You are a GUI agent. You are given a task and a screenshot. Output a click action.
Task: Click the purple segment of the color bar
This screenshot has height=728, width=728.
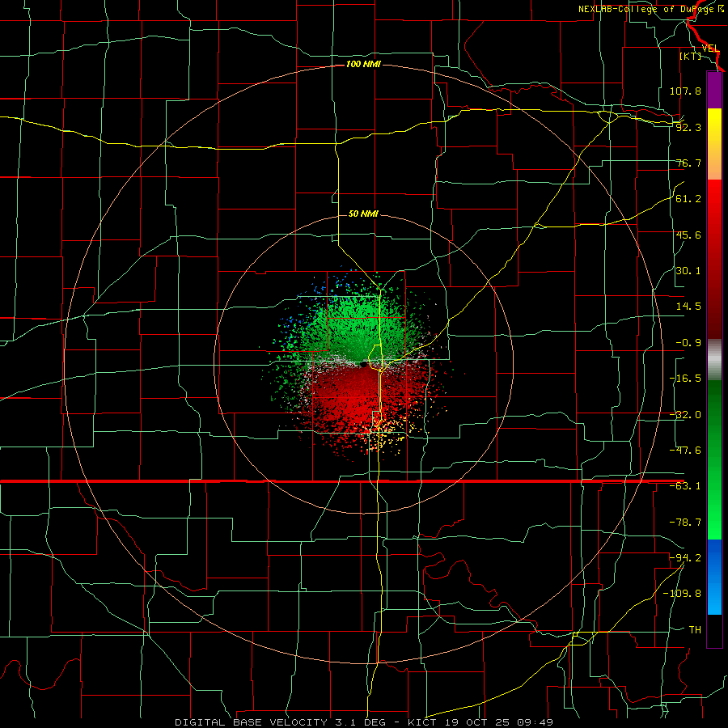[714, 90]
